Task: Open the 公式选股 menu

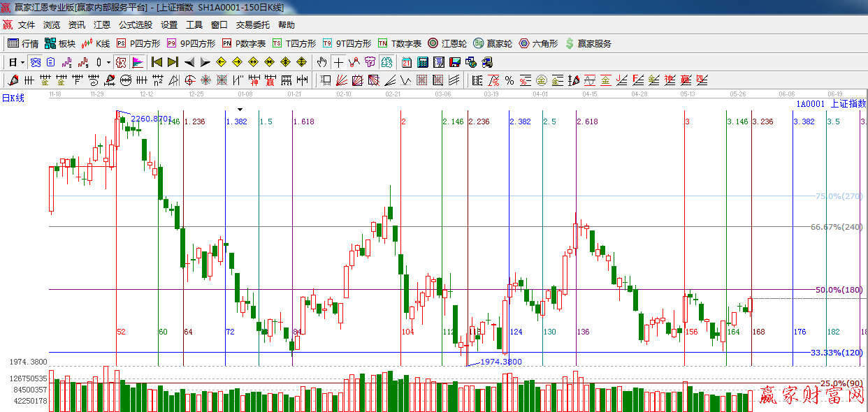Action: [135, 24]
